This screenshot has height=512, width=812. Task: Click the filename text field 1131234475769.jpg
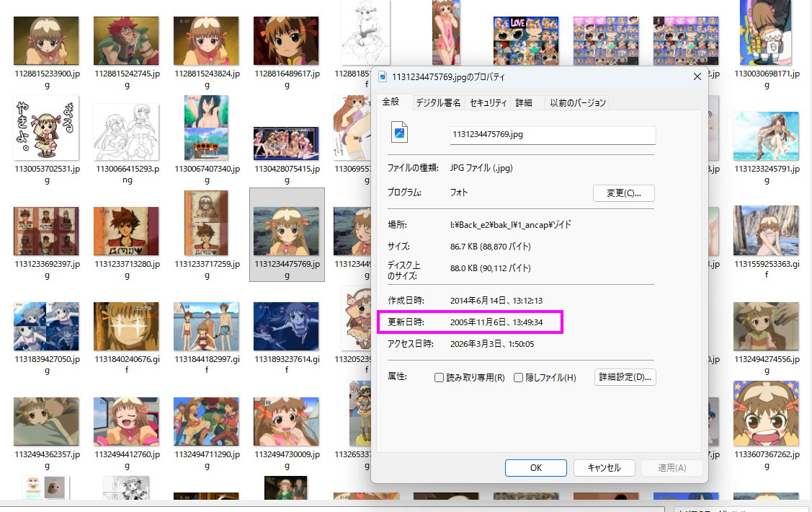tap(552, 135)
